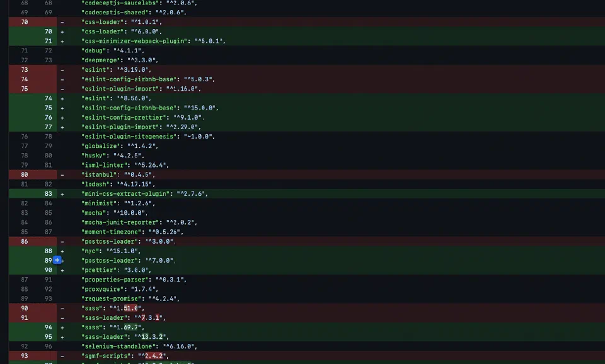Click old line number 86 beside removed postcss-loader

click(25, 241)
